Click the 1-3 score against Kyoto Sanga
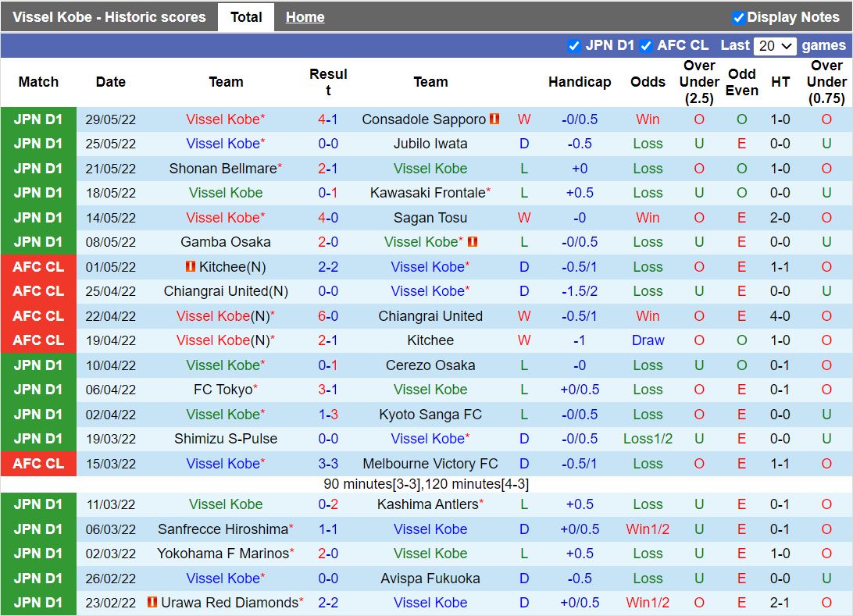 click(328, 415)
